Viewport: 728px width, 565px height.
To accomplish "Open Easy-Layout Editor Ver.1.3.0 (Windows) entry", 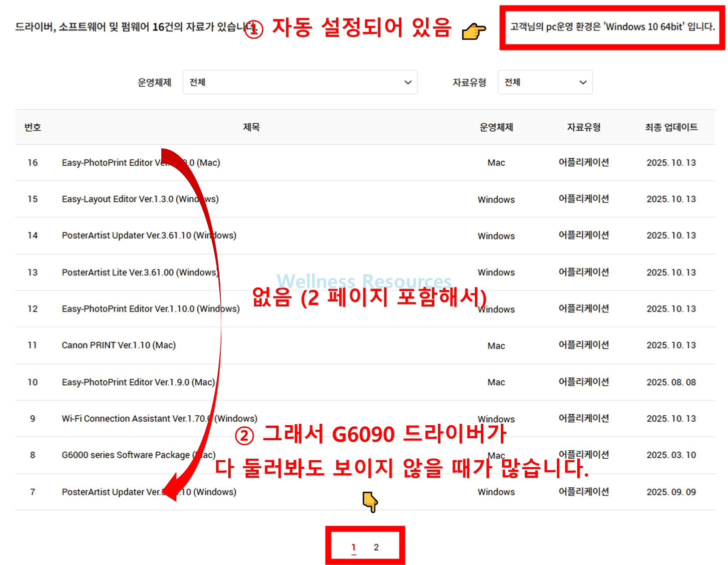I will point(140,199).
